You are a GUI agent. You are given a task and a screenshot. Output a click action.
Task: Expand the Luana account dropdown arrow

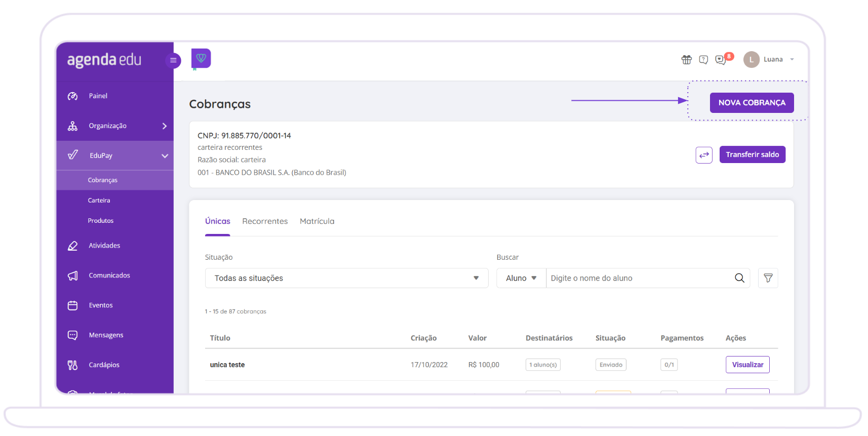tap(792, 60)
